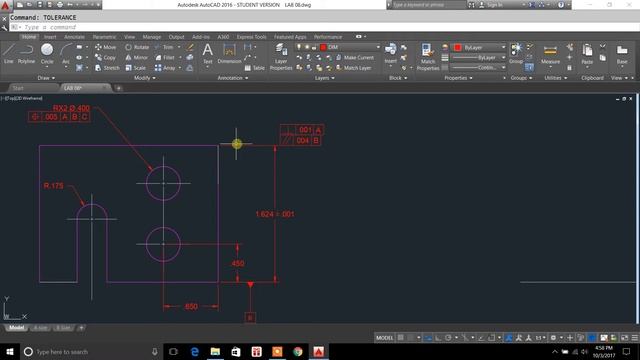Activate Match Properties tool
The width and height of the screenshot is (640, 360).
[x=428, y=57]
